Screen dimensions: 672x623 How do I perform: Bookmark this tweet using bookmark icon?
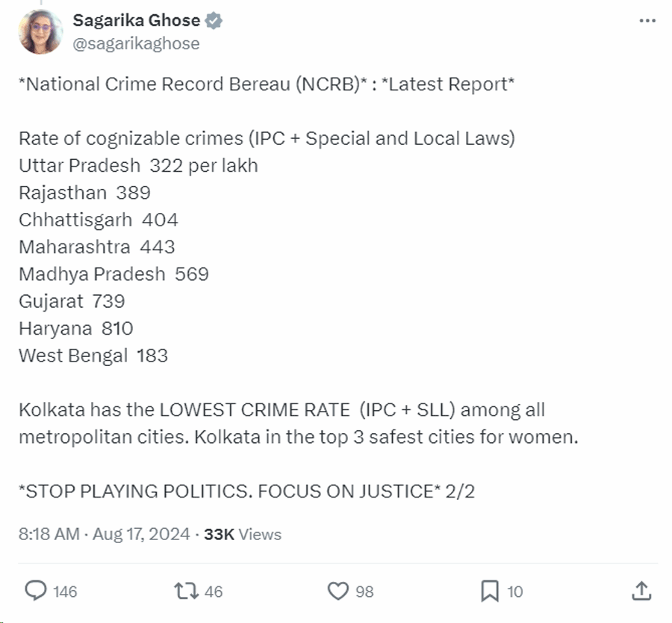pos(489,591)
